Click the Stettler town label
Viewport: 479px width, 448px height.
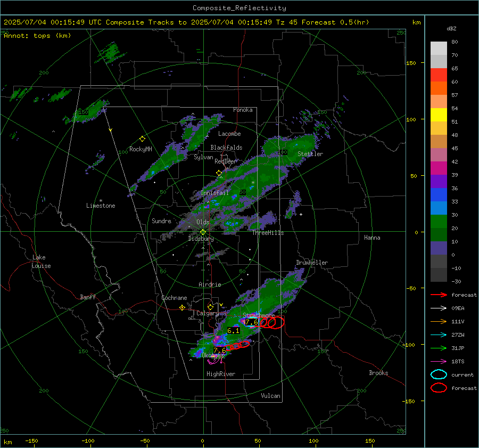click(310, 154)
